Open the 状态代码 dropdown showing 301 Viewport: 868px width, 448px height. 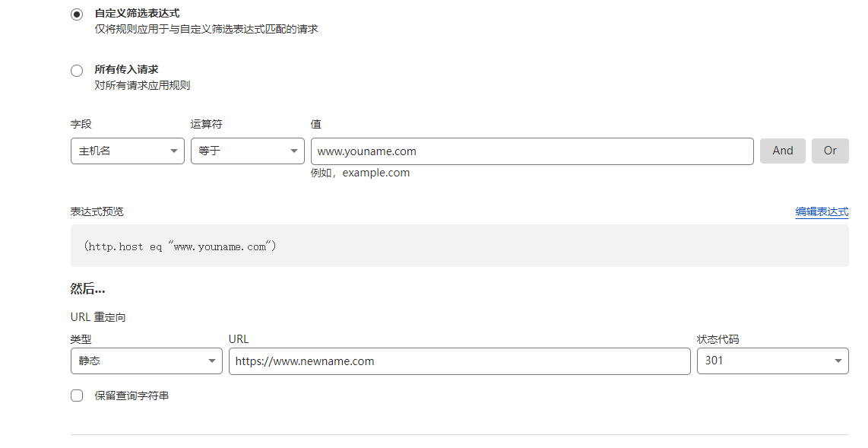772,361
